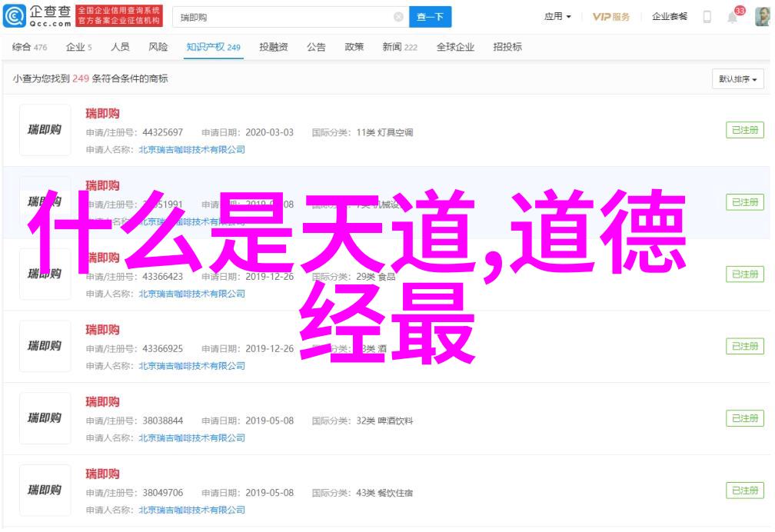Switch to the 风险 tab
This screenshot has height=532, width=775.
[158, 47]
